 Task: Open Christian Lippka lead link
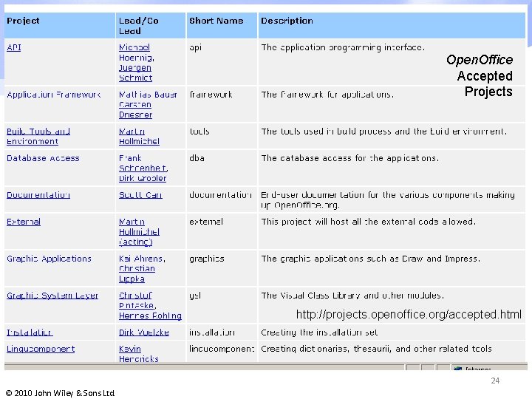[x=137, y=274]
